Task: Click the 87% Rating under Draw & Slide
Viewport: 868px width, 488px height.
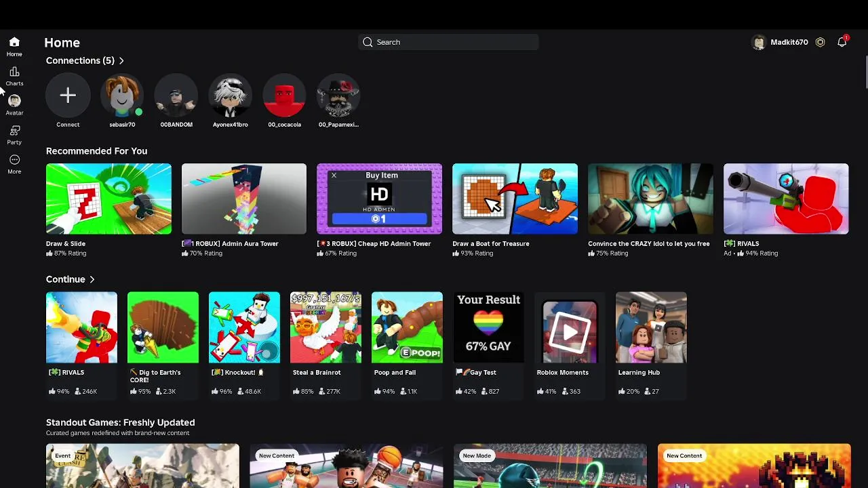Action: (x=66, y=253)
